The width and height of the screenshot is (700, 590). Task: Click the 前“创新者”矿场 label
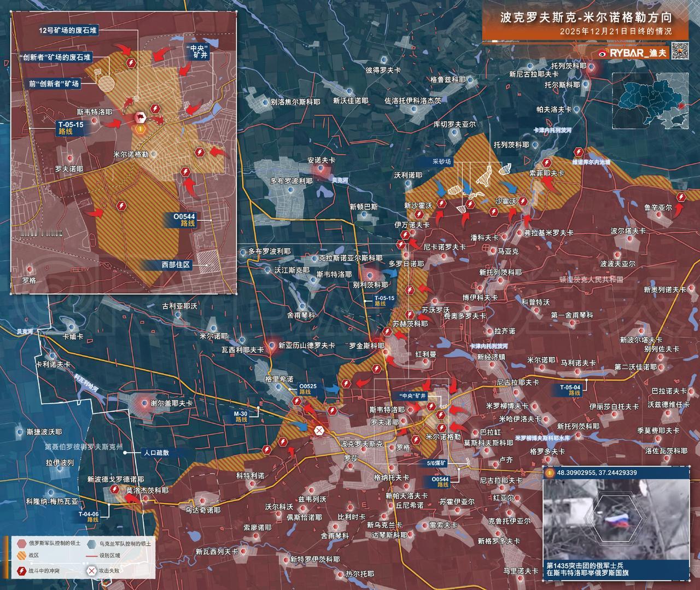pyautogui.click(x=55, y=84)
